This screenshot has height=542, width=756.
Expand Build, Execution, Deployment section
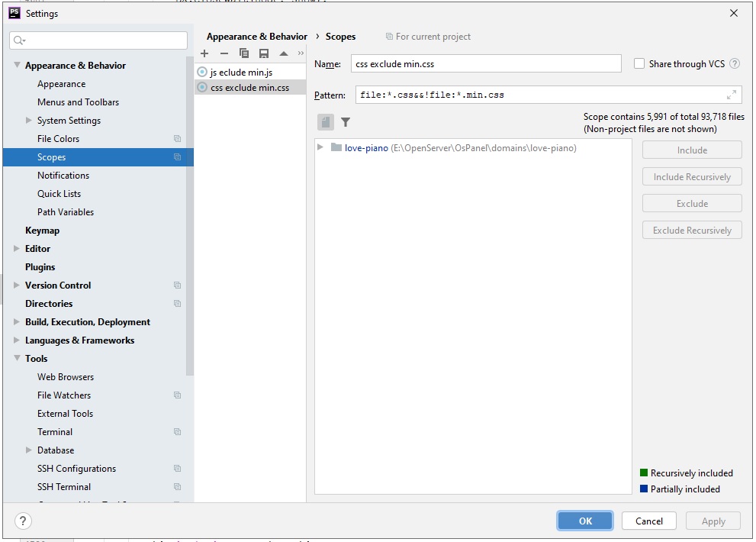click(x=16, y=322)
